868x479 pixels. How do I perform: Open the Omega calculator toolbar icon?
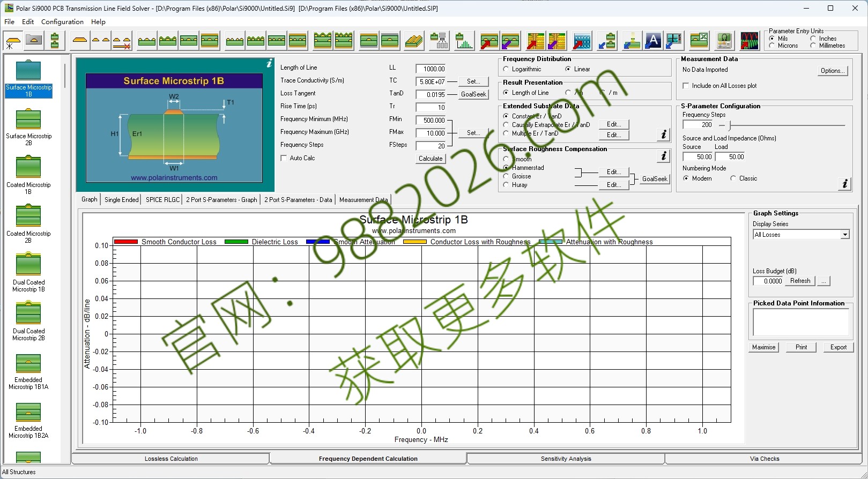[724, 41]
